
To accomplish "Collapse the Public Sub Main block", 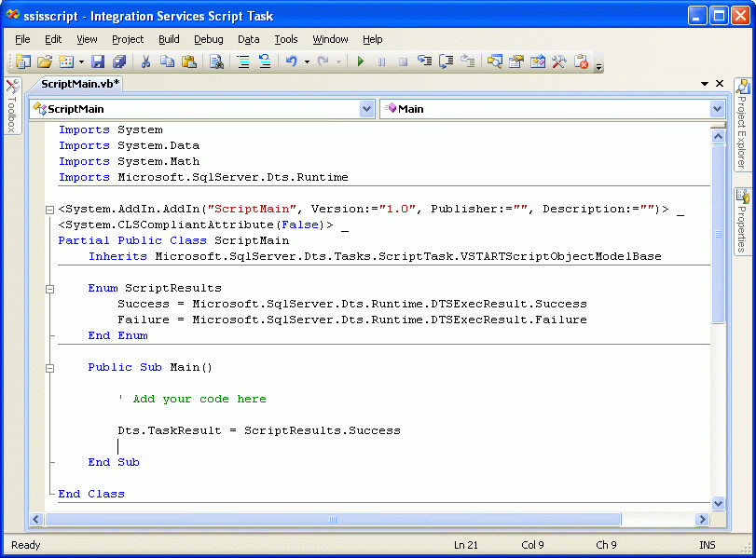I will pos(50,367).
